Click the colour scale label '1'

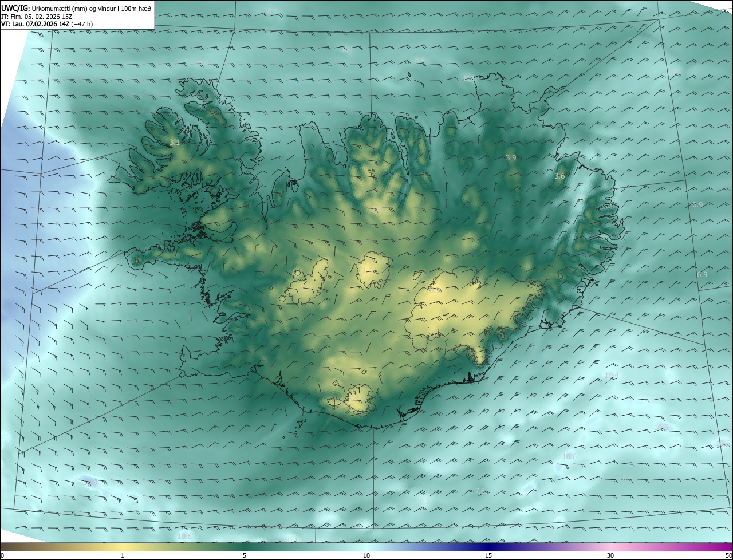point(123,555)
